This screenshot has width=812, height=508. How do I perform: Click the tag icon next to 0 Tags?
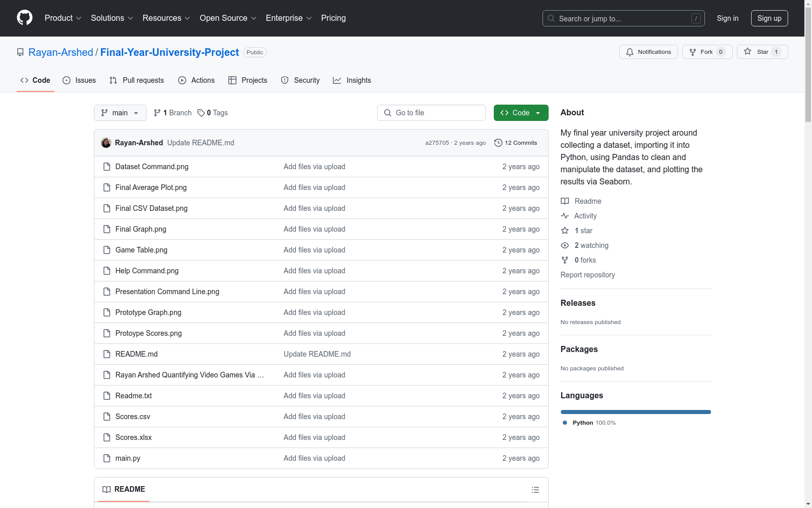click(201, 113)
